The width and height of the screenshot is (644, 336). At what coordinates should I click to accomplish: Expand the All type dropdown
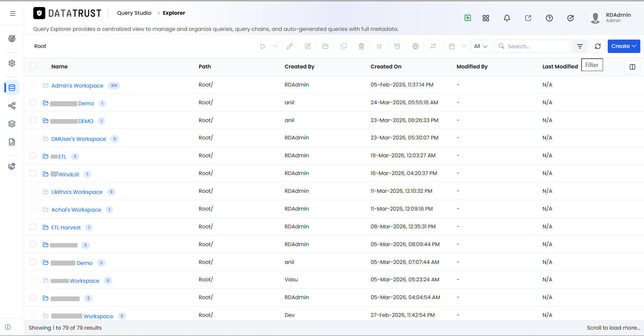pos(481,46)
